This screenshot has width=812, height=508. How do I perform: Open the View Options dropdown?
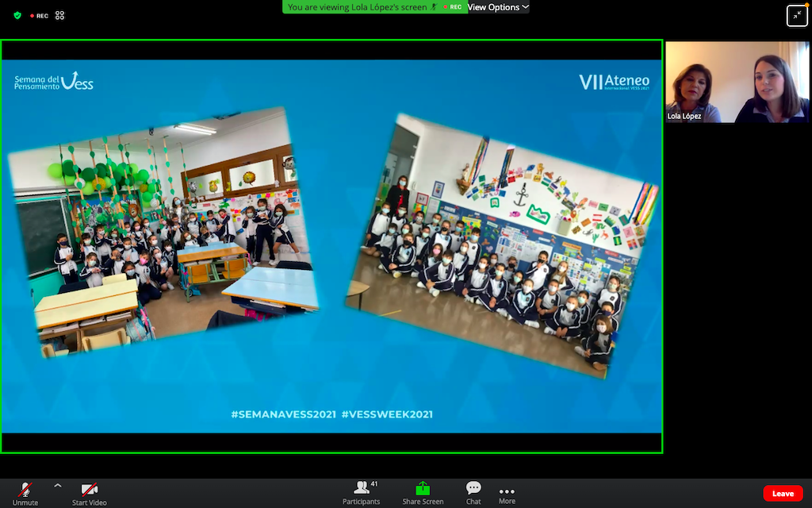click(x=498, y=7)
